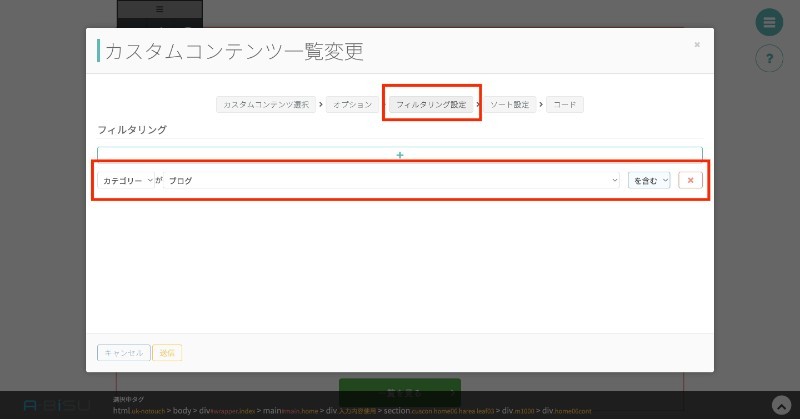
Task: Click the A-BiSU logo in the bottom bar
Action: [57, 406]
